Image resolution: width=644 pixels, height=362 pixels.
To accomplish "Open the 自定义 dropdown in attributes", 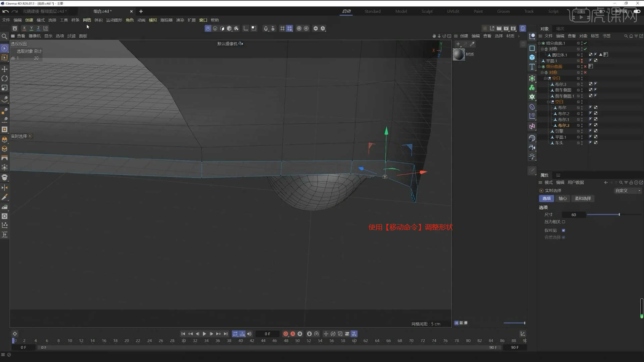I will (x=628, y=191).
